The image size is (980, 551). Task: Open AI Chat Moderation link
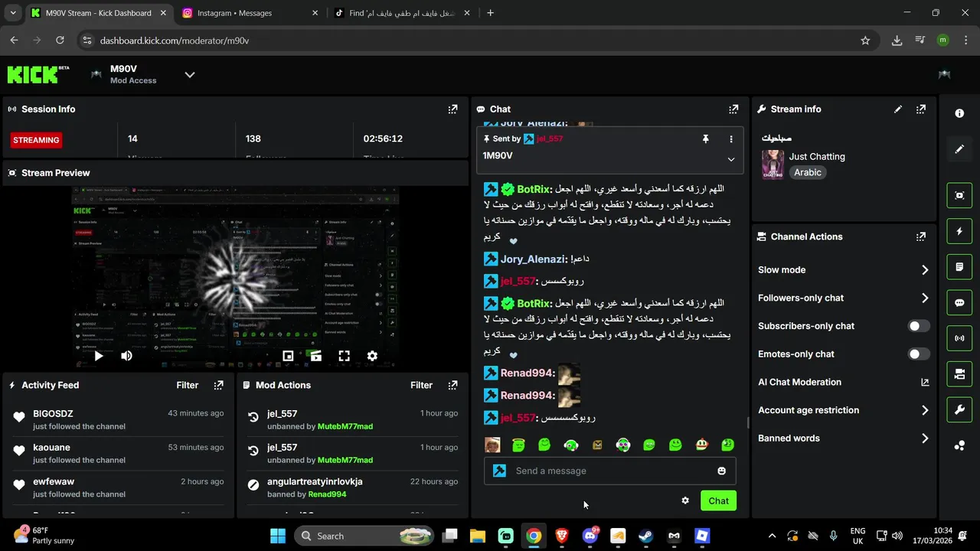point(843,383)
